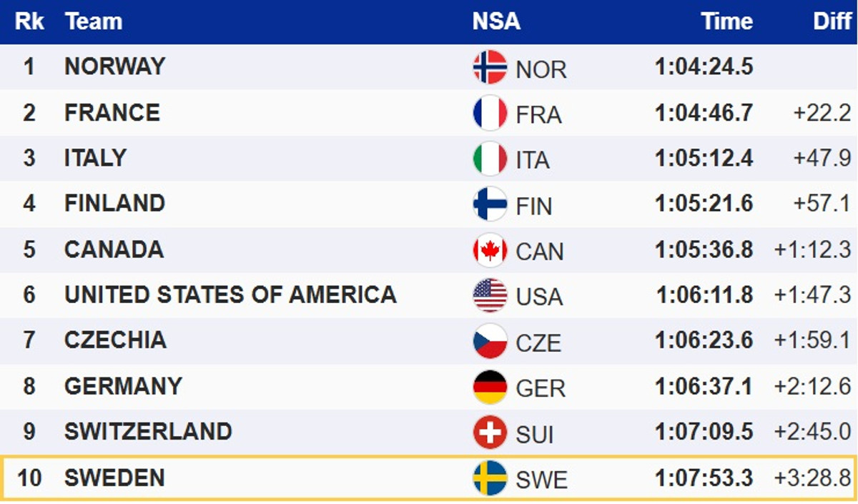Click the Italy flag icon

pos(490,159)
